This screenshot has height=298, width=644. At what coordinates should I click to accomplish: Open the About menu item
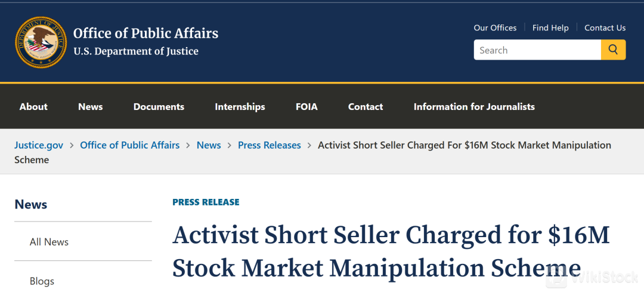point(33,106)
